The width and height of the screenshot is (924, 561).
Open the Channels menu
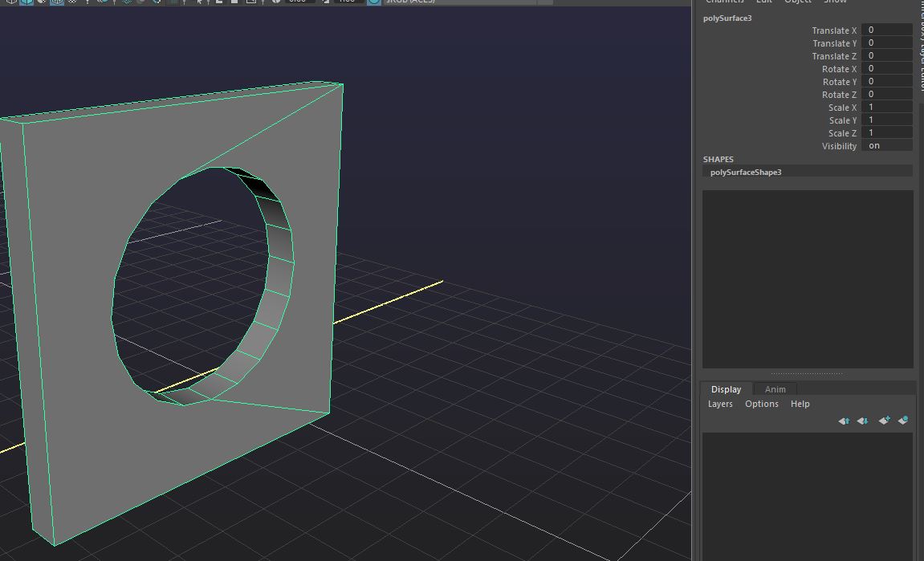point(724,2)
